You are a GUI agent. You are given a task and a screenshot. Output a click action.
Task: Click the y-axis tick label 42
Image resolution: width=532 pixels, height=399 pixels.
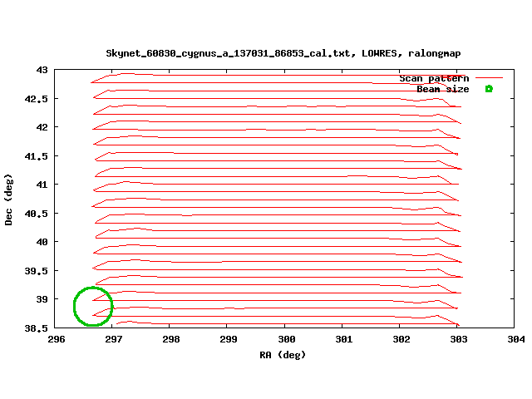coord(42,127)
